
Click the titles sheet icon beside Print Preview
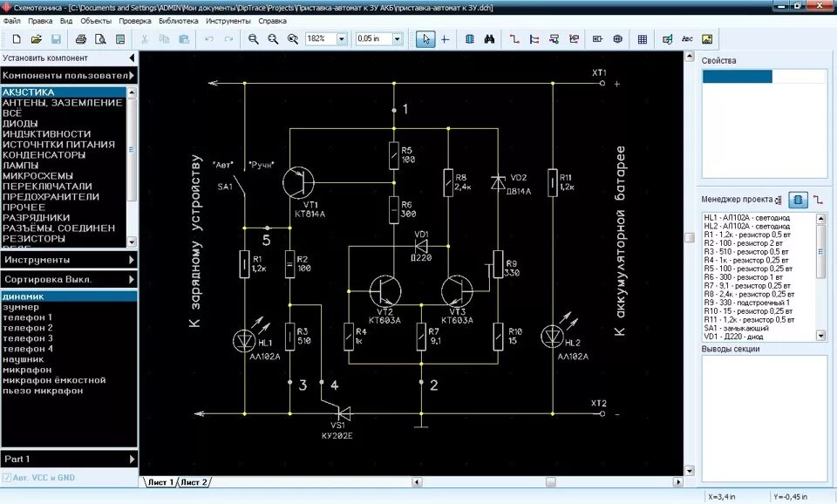pyautogui.click(x=120, y=39)
